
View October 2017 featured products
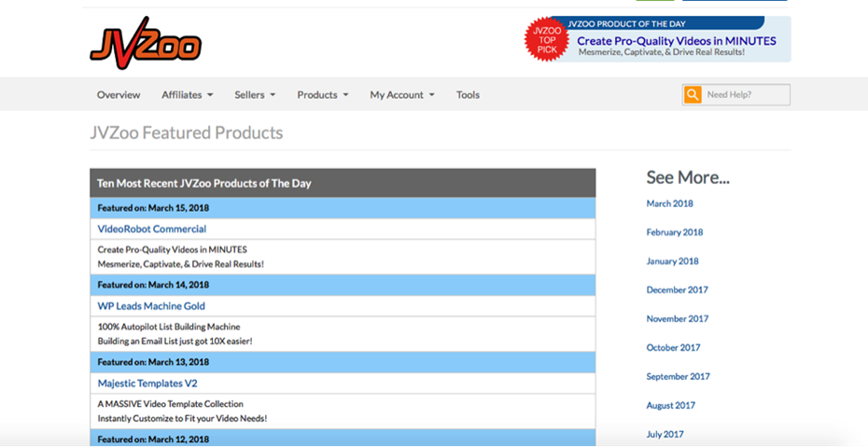pyautogui.click(x=673, y=347)
